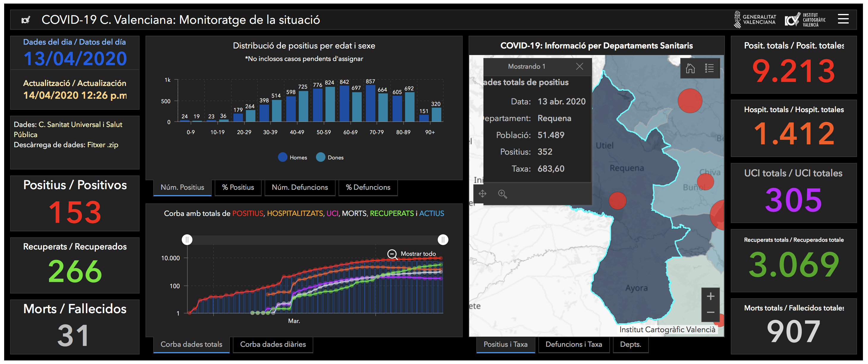Screen dimensions: 868x364
Task: Zoom out the map with minus button
Action: (x=710, y=312)
